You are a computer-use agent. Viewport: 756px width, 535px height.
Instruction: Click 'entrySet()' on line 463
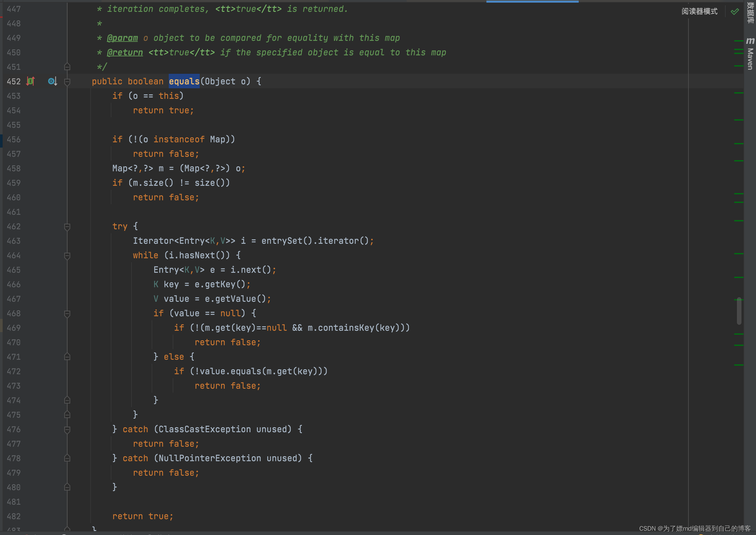(287, 241)
